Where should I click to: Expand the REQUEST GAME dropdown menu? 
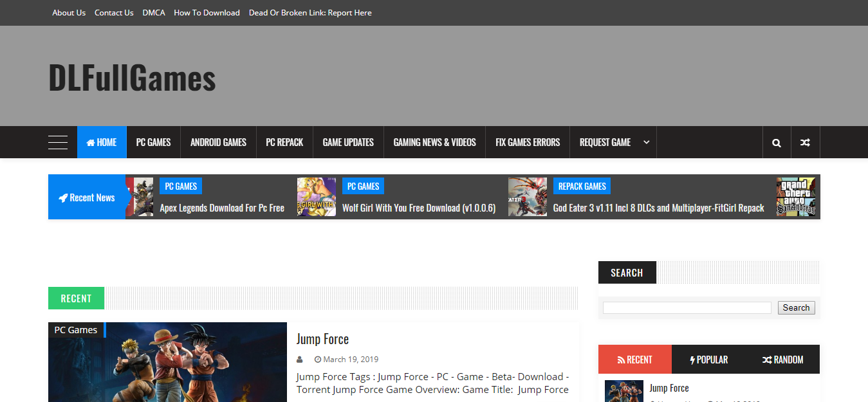(645, 142)
